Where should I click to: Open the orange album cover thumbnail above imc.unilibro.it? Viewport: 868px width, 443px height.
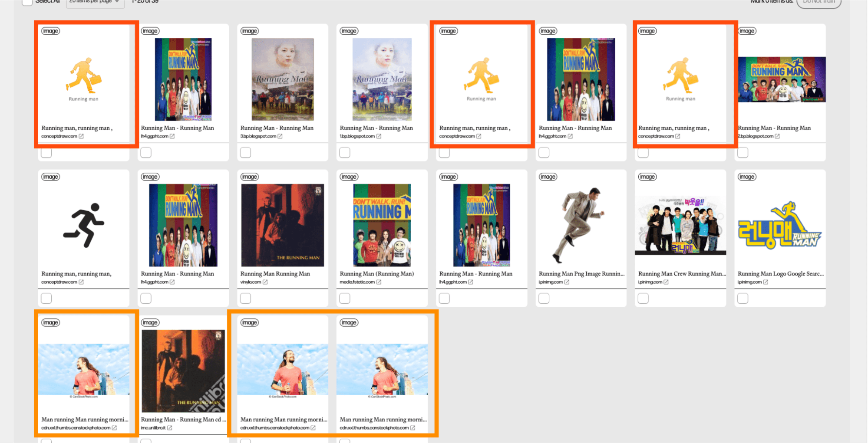click(183, 371)
